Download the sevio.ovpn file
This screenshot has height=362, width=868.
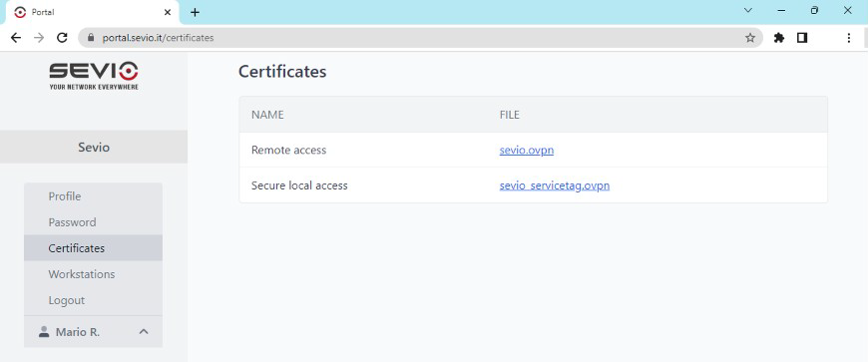point(527,150)
